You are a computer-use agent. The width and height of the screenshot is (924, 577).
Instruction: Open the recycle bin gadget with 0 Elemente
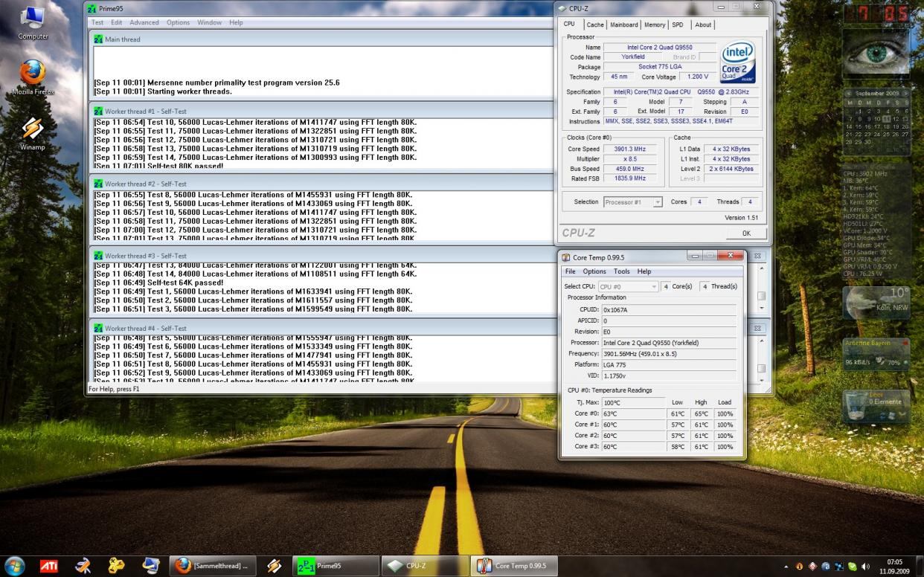pos(876,406)
